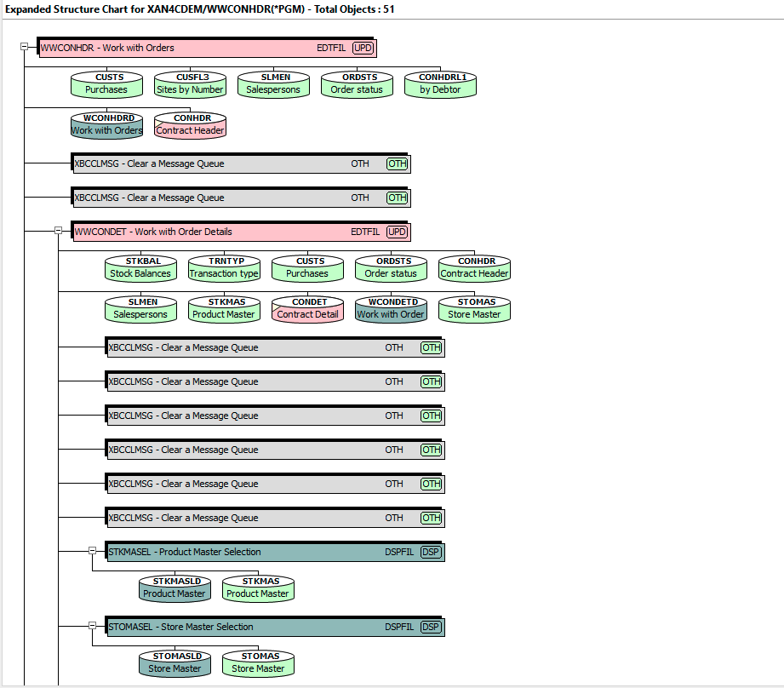784x688 pixels.
Task: Click the CUSFL3 Sites by Number icon
Action: [189, 84]
